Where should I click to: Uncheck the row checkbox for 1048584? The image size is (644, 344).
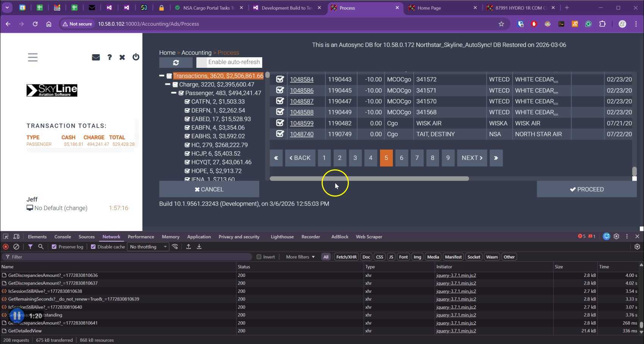pyautogui.click(x=280, y=79)
